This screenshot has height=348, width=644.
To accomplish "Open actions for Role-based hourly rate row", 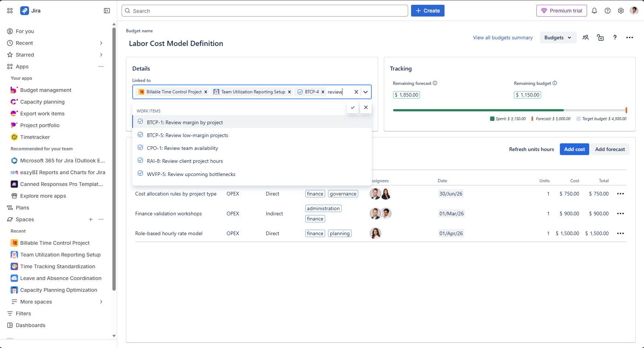I will 620,233.
